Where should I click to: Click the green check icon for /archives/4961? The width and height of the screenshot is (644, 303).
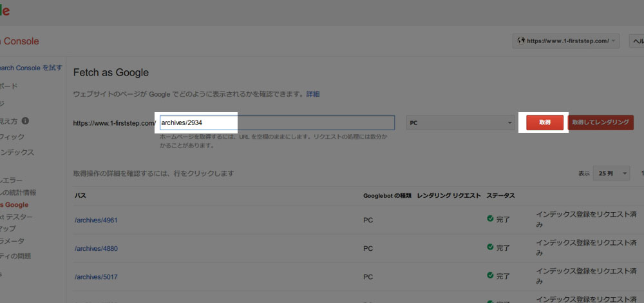coord(490,219)
